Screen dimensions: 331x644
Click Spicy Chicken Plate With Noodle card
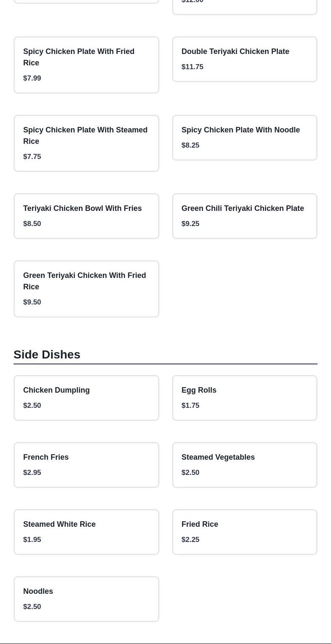point(244,137)
